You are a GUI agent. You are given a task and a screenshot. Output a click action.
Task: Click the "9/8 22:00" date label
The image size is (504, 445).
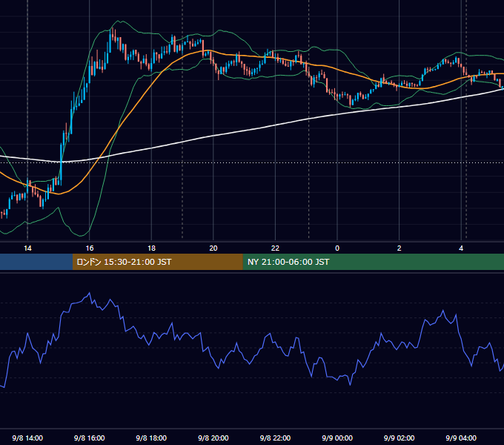[275, 438]
